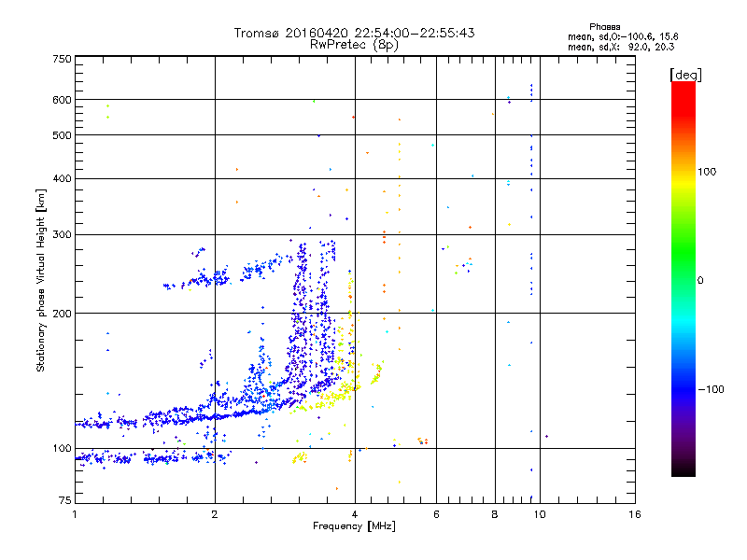Screen dimensions: 747x560
Task: Click the Stationary phase Virtual Height axis label
Action: (41, 280)
